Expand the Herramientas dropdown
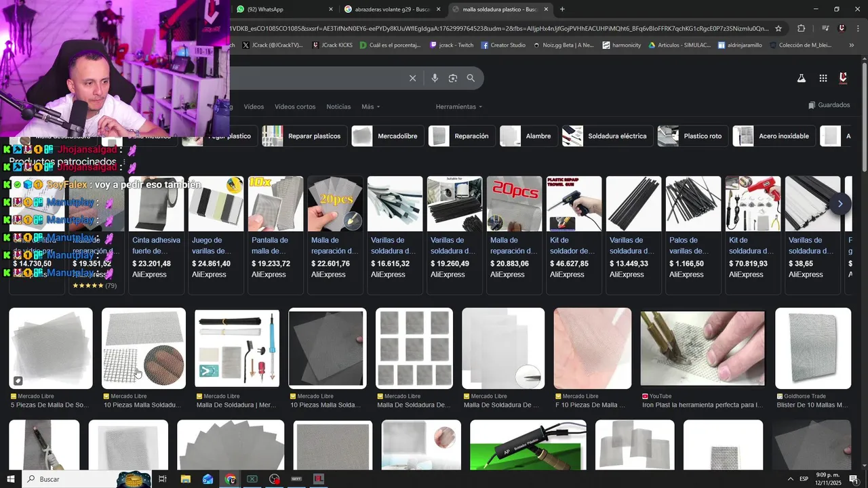 (x=459, y=106)
